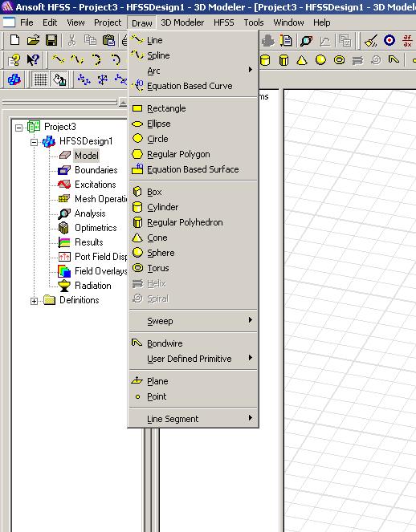
Task: Select Excitations in the project tree
Action: click(x=96, y=185)
